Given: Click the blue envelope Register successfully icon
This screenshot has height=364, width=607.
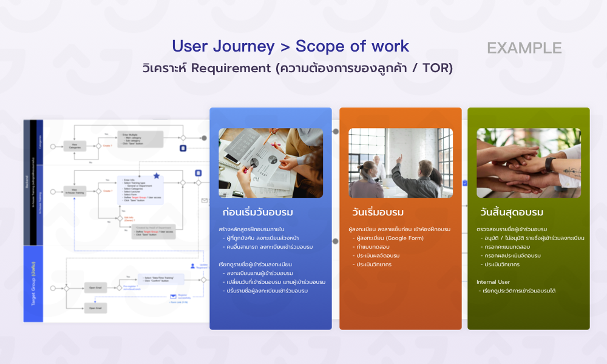Looking at the screenshot, I should (173, 296).
